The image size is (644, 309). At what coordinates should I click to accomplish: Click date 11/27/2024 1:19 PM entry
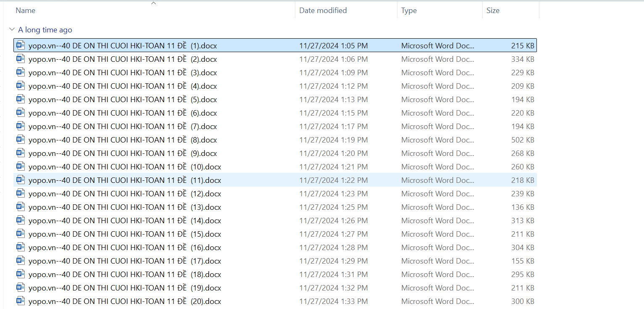click(333, 140)
